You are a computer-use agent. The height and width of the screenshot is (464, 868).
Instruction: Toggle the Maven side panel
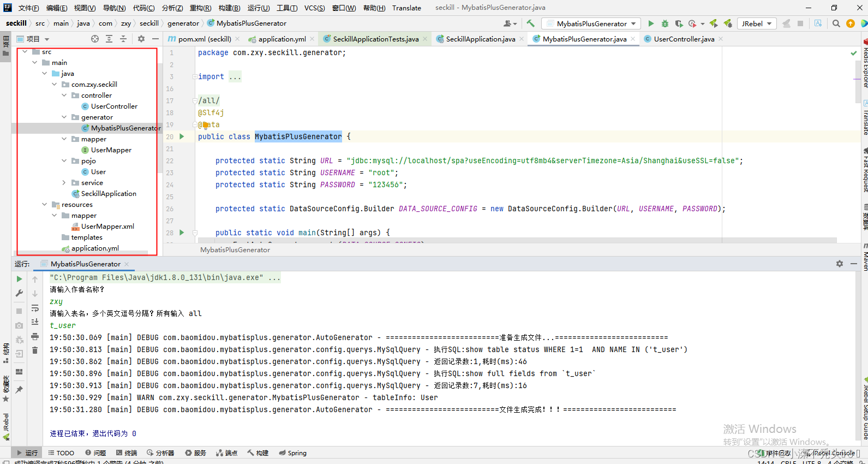pyautogui.click(x=865, y=257)
